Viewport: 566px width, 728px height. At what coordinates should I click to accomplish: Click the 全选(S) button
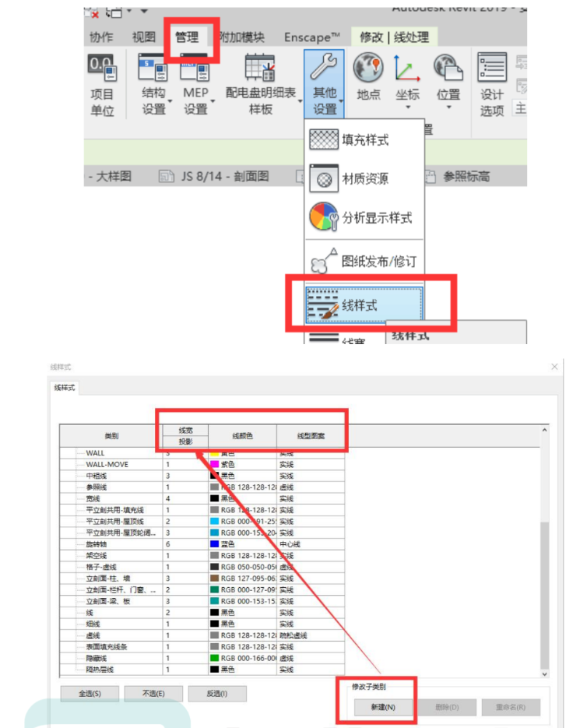click(90, 693)
